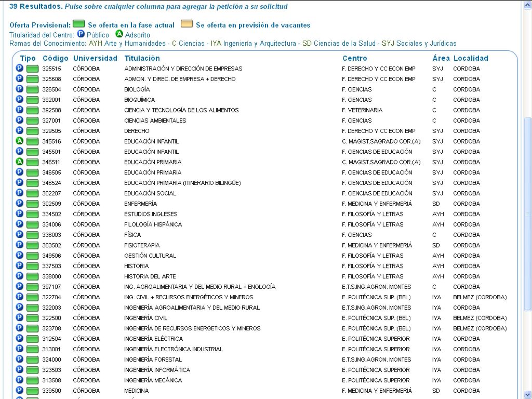The image size is (532, 399).
Task: Click the green icon for CIENCIAS AMBIENTALES row
Action: [x=33, y=121]
